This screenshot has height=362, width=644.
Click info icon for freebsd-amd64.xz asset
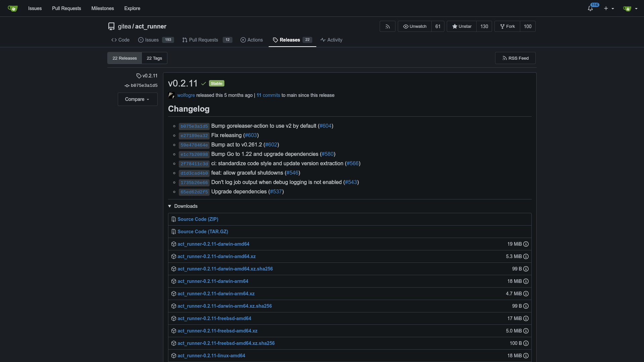point(526,331)
